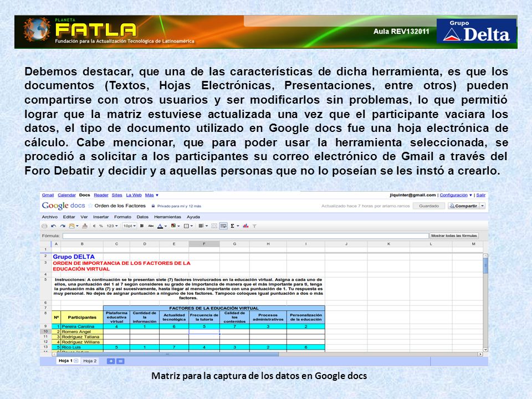Click the Sites link
The height and width of the screenshot is (399, 532).
tap(117, 195)
